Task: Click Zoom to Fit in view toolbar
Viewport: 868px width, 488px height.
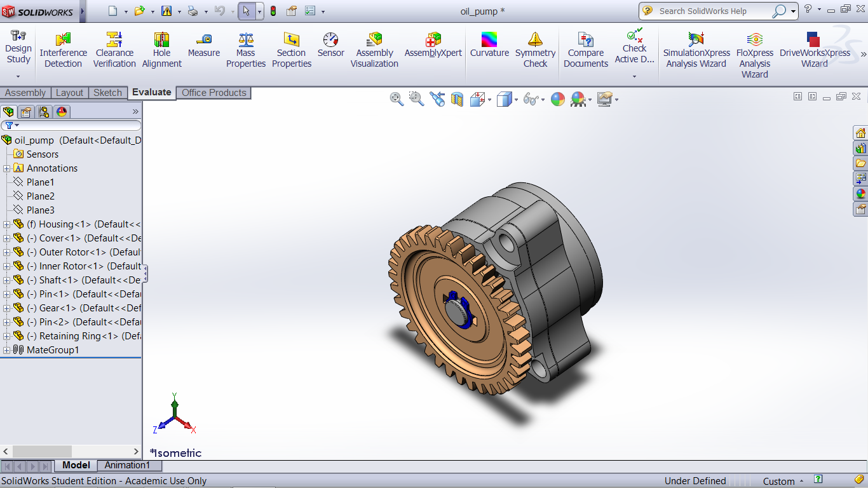Action: pos(397,99)
